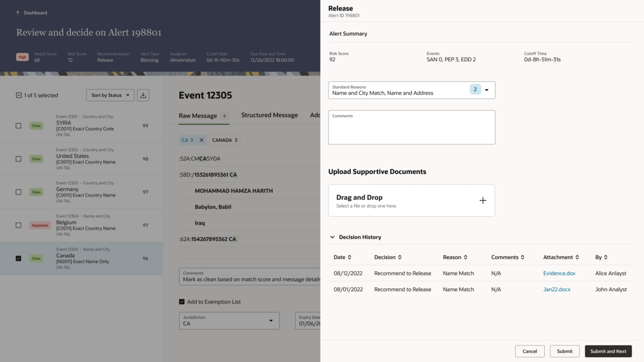Image resolution: width=644 pixels, height=362 pixels.
Task: Click the Clean badge on SYRIA row
Action: (x=36, y=126)
